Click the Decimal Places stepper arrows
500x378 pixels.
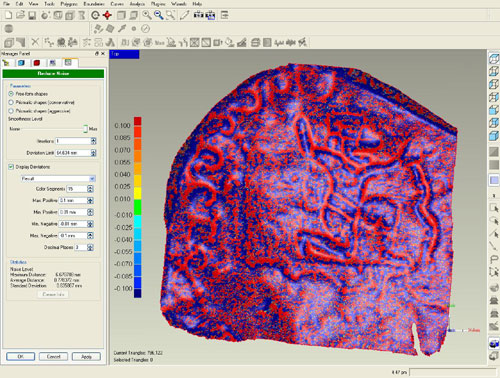(x=90, y=247)
